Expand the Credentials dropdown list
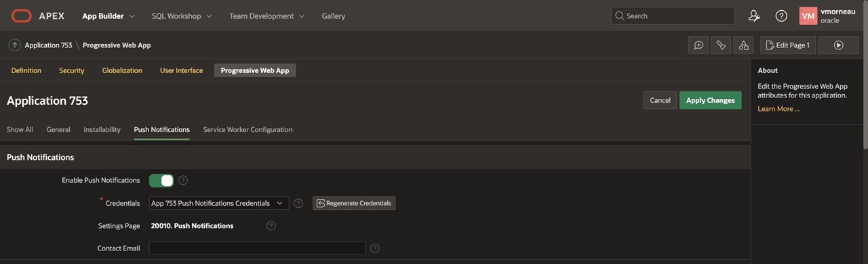 pyautogui.click(x=219, y=203)
